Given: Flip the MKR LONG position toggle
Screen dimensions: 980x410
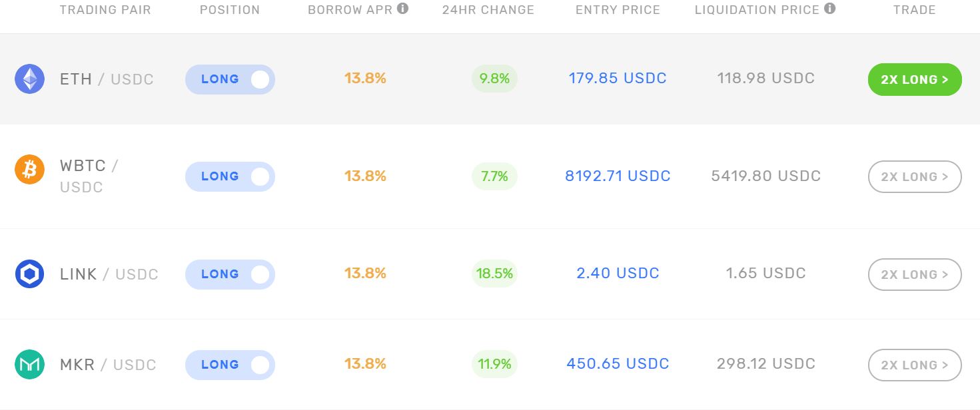Looking at the screenshot, I should tap(259, 365).
